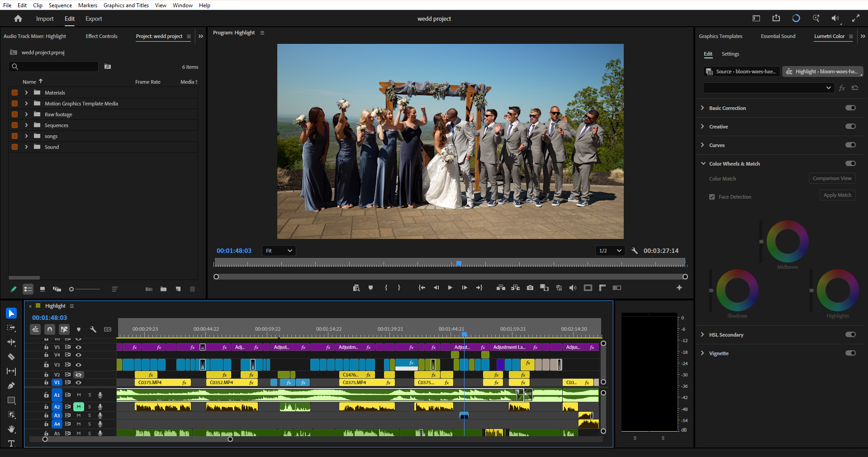Toggle Snap in timeline (magnet icon)
This screenshot has width=868, height=457.
50,329
